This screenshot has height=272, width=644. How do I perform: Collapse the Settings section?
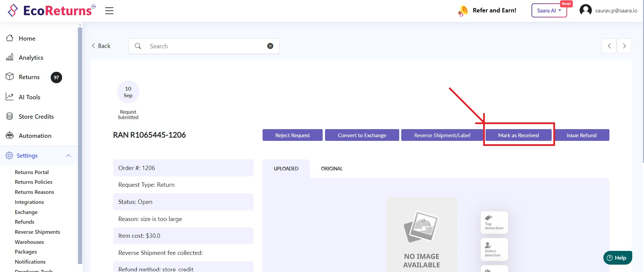click(68, 156)
